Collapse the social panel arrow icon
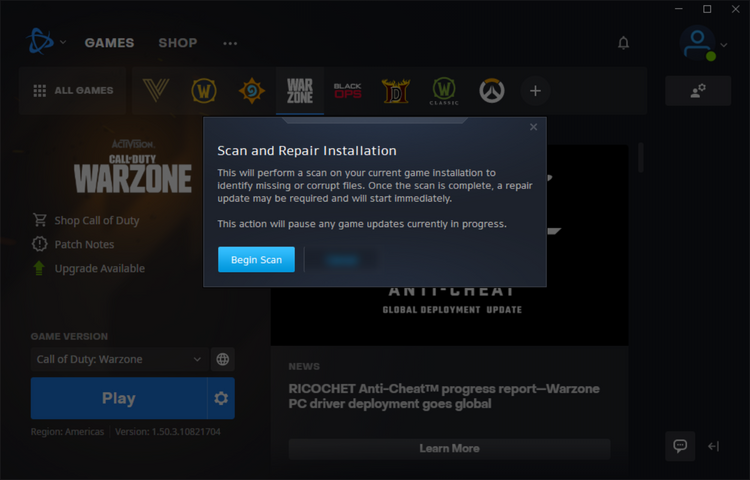This screenshot has height=480, width=750. pos(713,446)
